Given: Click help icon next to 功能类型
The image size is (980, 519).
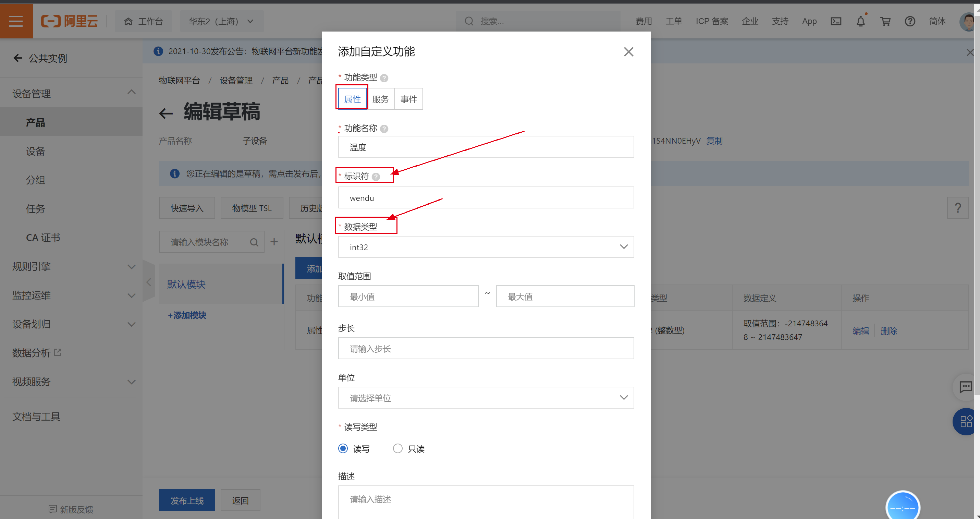Looking at the screenshot, I should (x=384, y=78).
